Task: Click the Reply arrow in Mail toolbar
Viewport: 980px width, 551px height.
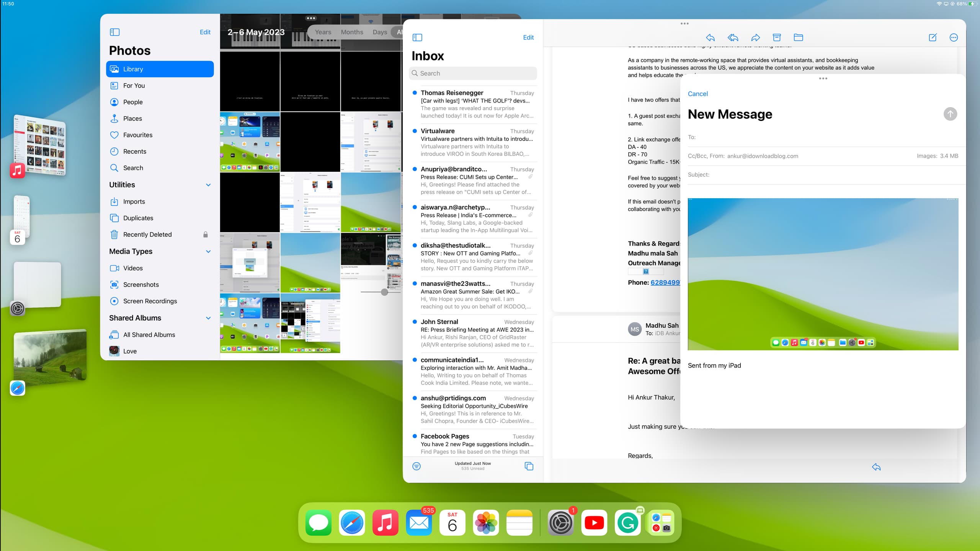Action: [x=710, y=37]
